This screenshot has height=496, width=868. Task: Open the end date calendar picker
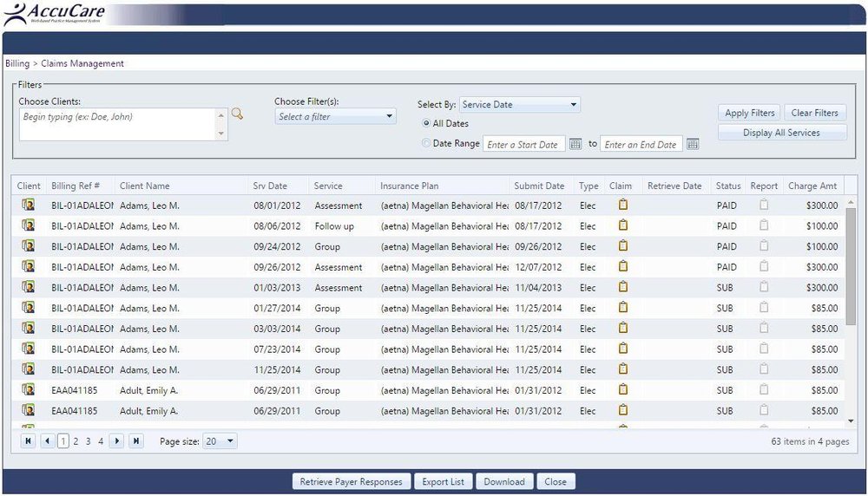pos(693,144)
